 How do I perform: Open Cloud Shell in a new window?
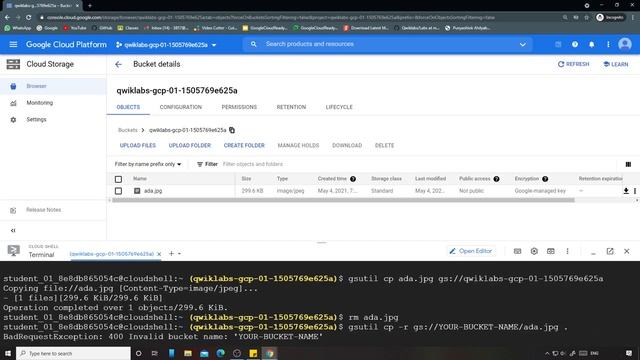click(610, 251)
